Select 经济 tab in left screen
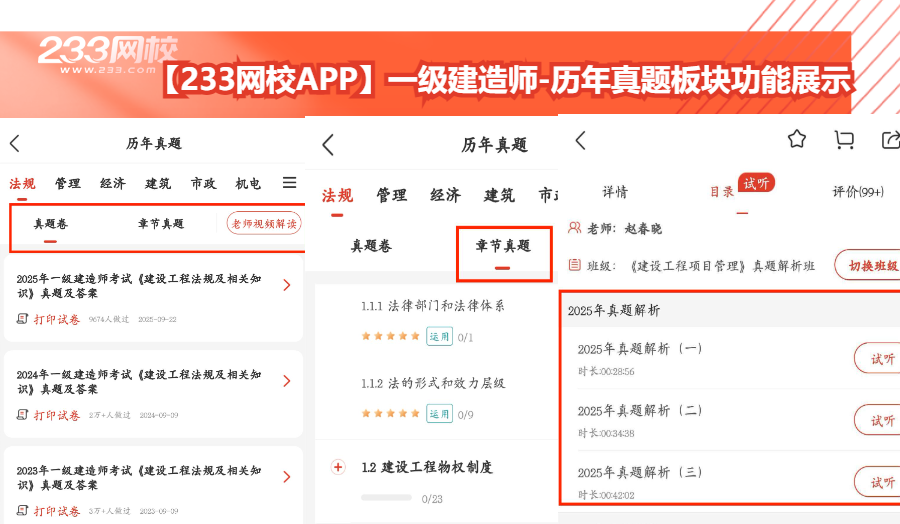This screenshot has height=524, width=900. point(112,184)
